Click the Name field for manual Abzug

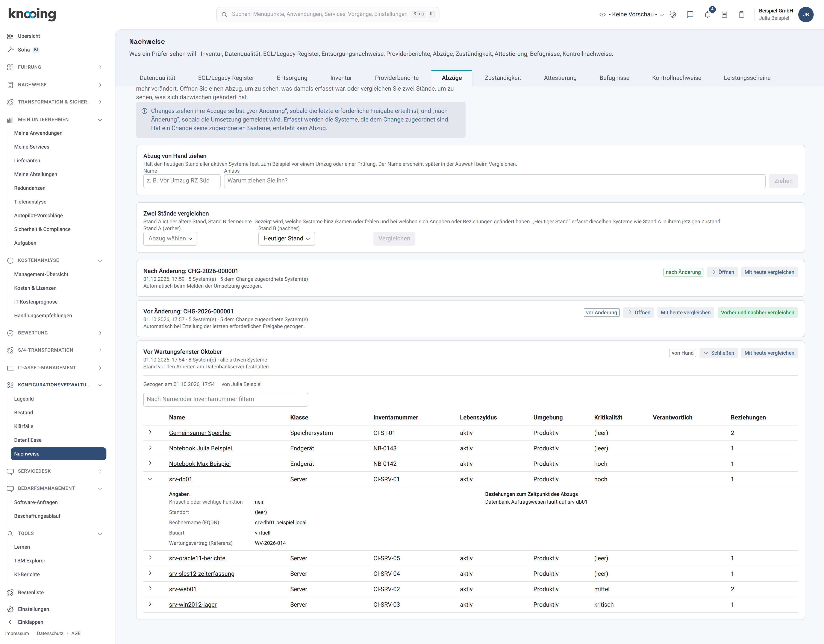182,181
